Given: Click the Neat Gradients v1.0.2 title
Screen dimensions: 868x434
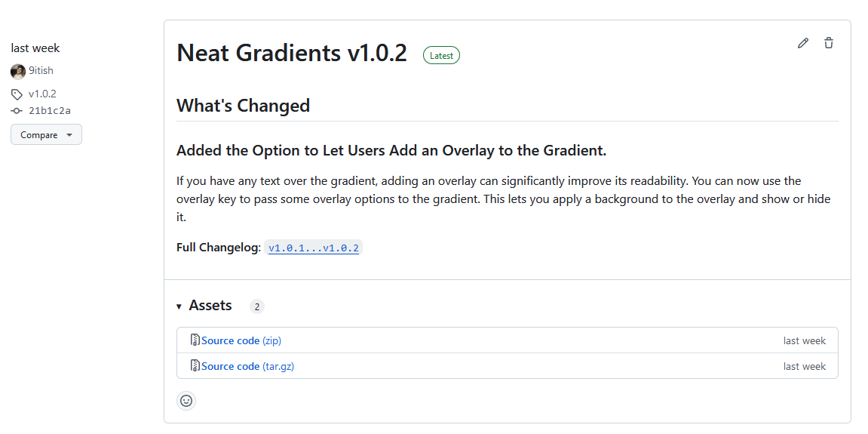Looking at the screenshot, I should pyautogui.click(x=292, y=53).
